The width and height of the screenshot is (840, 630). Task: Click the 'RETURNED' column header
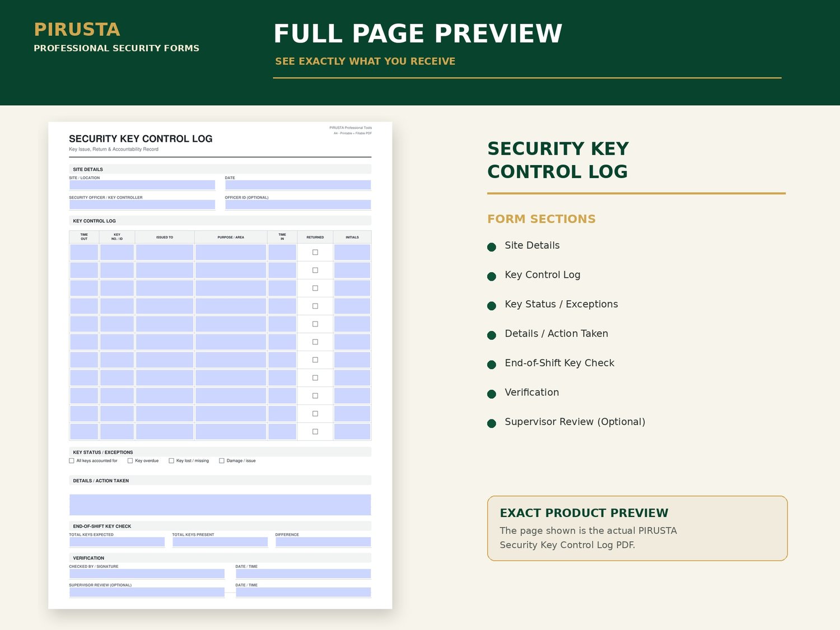click(315, 237)
